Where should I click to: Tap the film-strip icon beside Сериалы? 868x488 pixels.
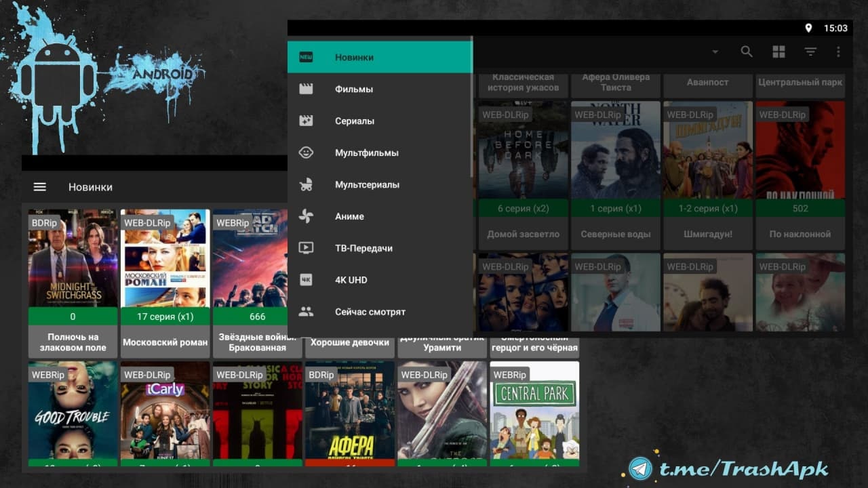306,121
